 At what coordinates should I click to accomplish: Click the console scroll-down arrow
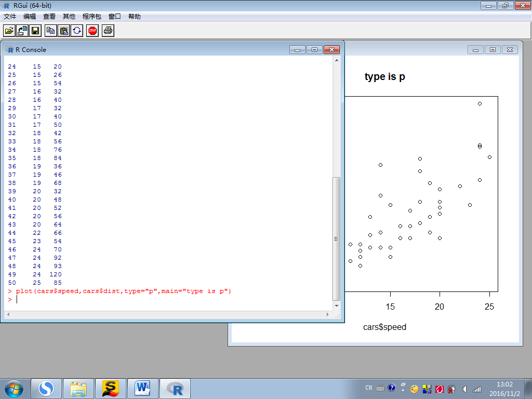tap(337, 305)
